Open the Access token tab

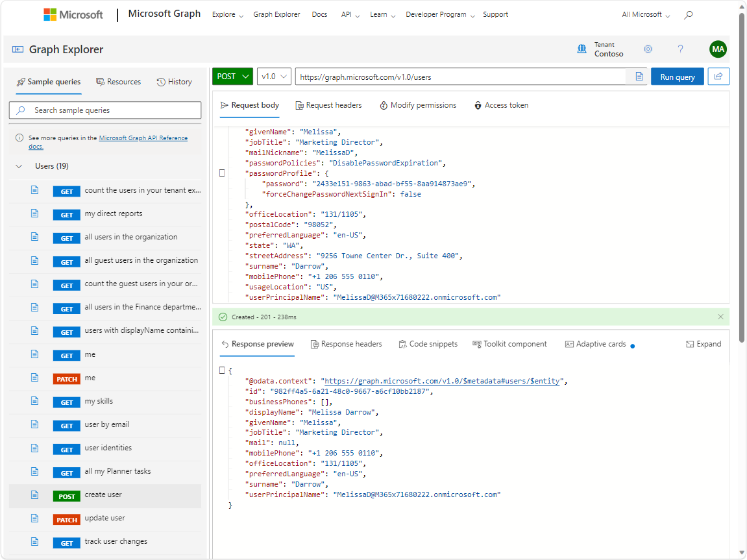(x=501, y=105)
